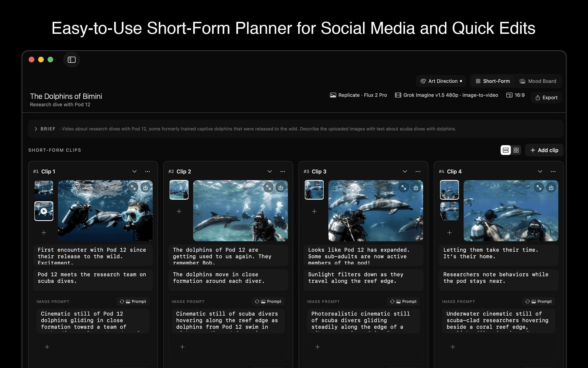The height and width of the screenshot is (368, 588).
Task: Select the top thumbnail in Clip 4
Action: click(449, 190)
